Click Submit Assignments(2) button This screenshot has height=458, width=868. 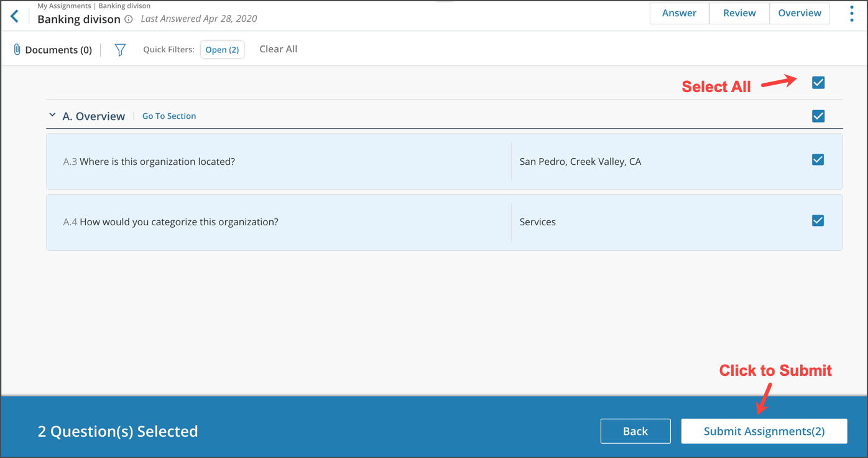[764, 431]
